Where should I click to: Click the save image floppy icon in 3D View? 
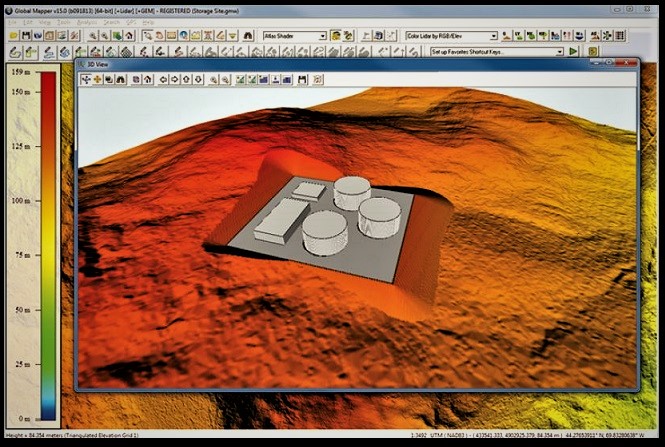302,79
